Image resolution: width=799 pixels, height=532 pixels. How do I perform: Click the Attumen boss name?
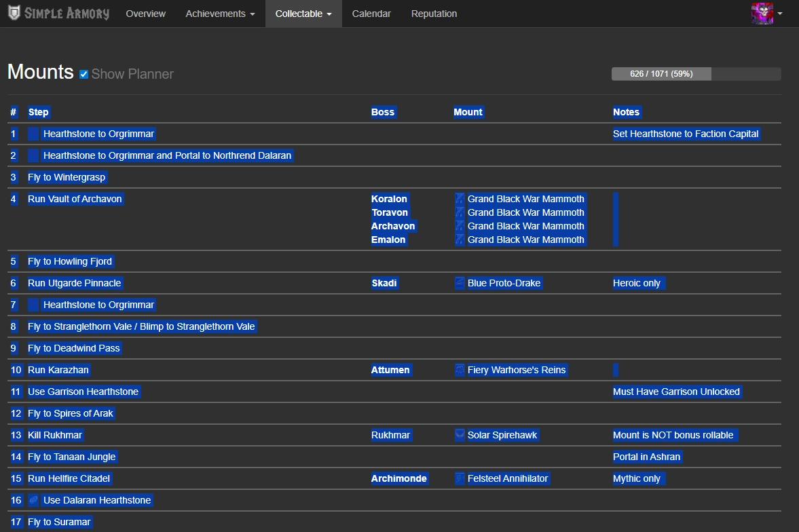[390, 370]
